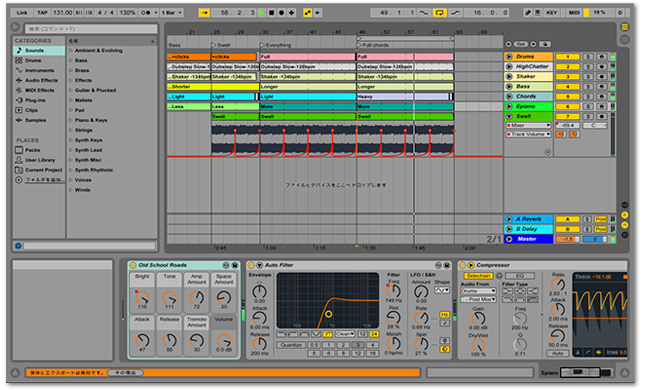
Task: Click the Quantize button in Auto Filter
Action: tap(291, 345)
